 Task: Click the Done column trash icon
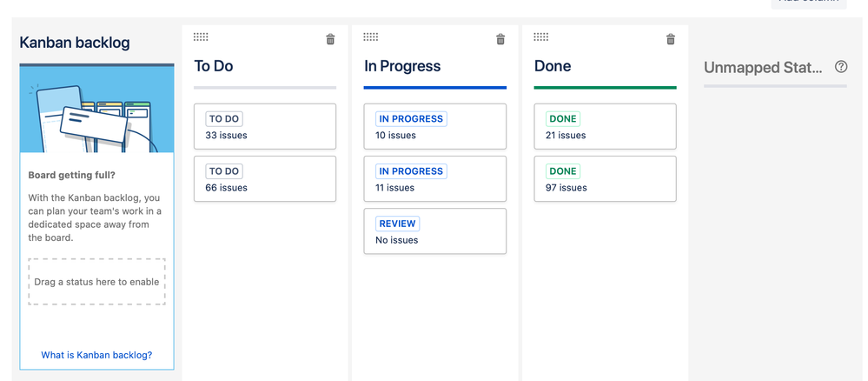pyautogui.click(x=671, y=39)
